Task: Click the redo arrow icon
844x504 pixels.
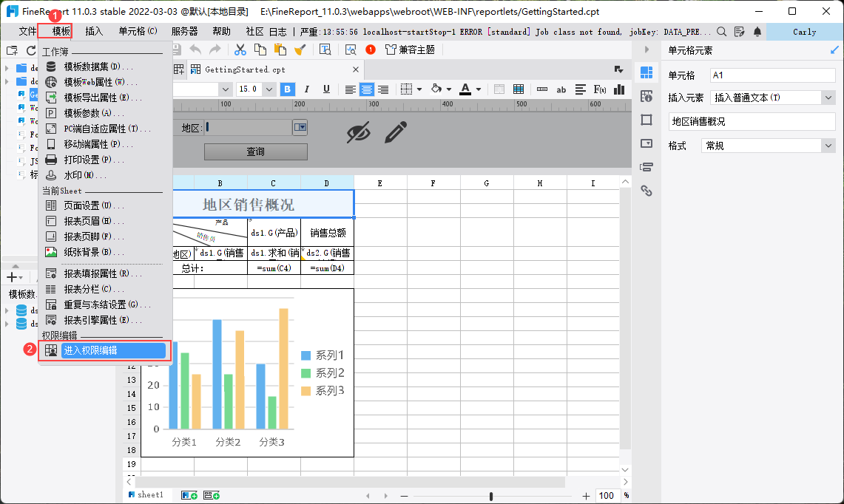Action: [215, 50]
